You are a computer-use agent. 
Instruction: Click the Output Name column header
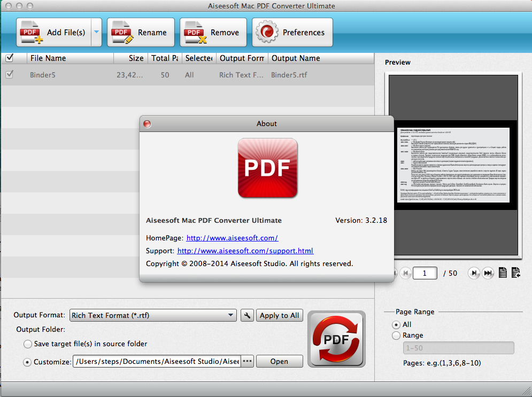[321, 58]
